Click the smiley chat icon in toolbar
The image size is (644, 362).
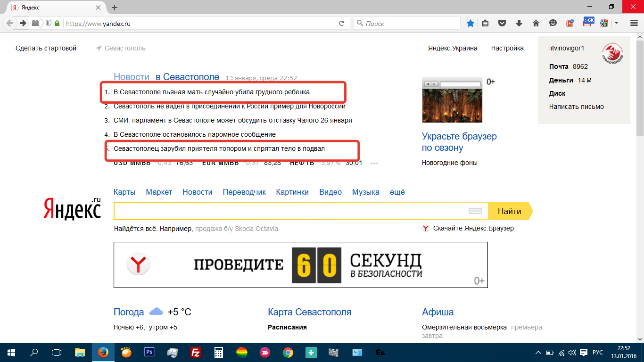coord(553,23)
